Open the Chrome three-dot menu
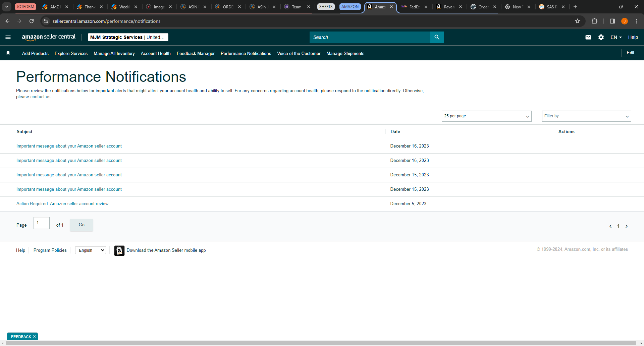 point(637,21)
